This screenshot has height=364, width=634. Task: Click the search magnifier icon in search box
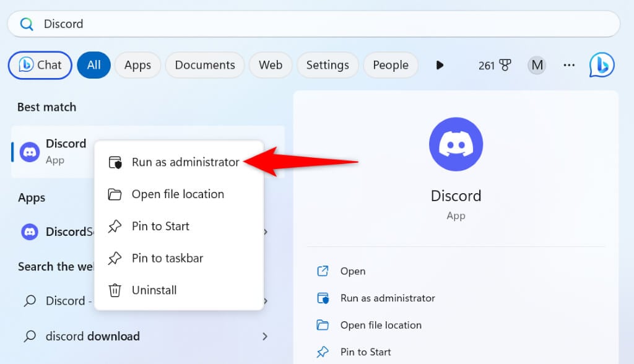click(27, 24)
